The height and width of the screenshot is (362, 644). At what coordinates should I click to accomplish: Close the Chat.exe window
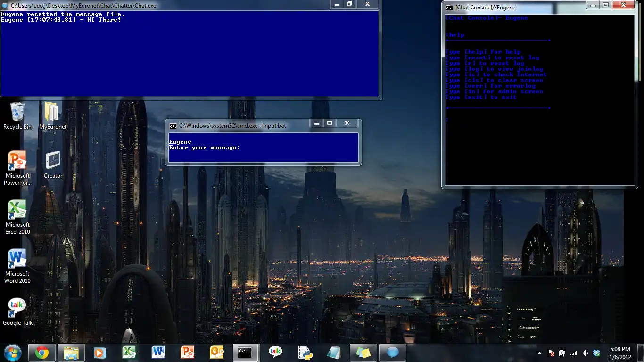click(367, 4)
